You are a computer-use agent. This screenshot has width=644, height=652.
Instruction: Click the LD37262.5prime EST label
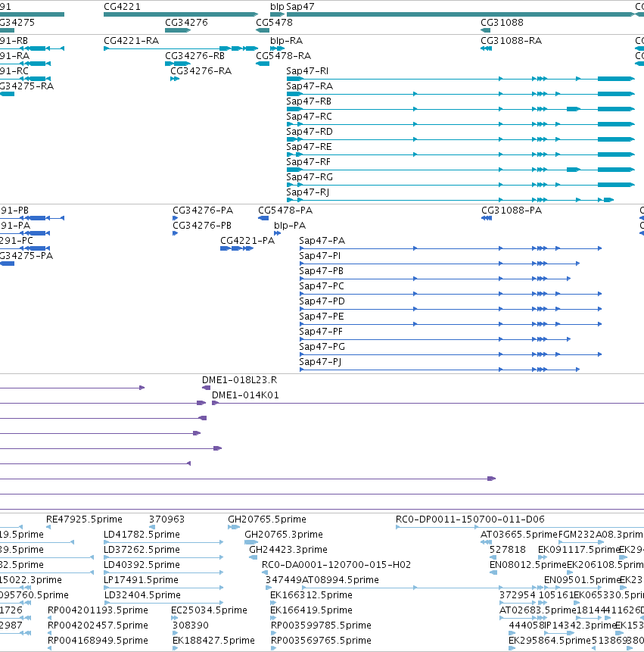tap(142, 550)
